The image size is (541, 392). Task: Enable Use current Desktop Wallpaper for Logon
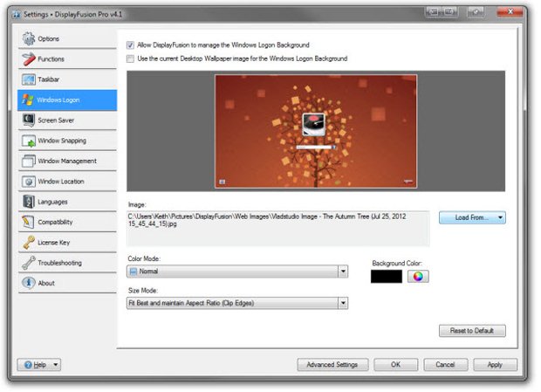point(130,59)
